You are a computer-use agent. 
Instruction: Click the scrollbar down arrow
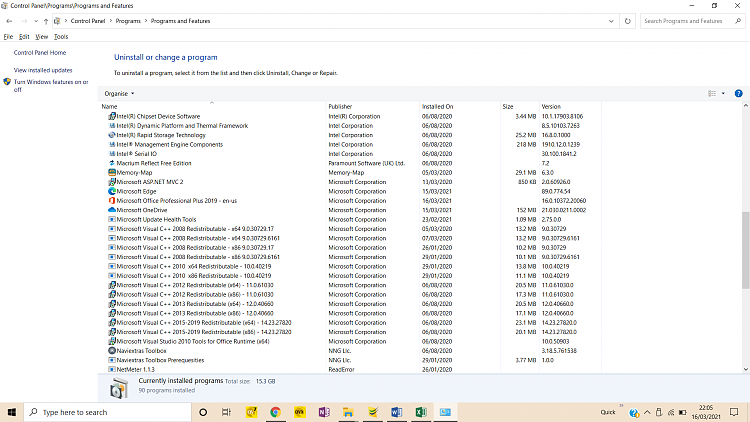point(745,369)
